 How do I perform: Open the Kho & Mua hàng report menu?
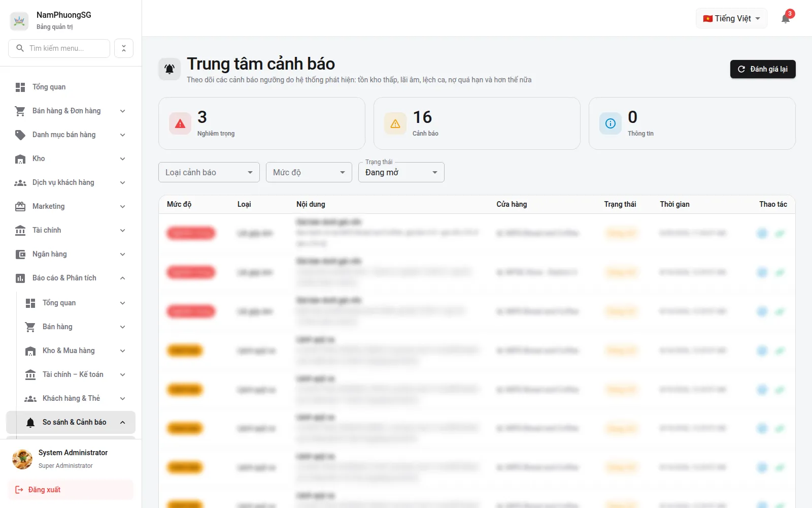pyautogui.click(x=76, y=351)
